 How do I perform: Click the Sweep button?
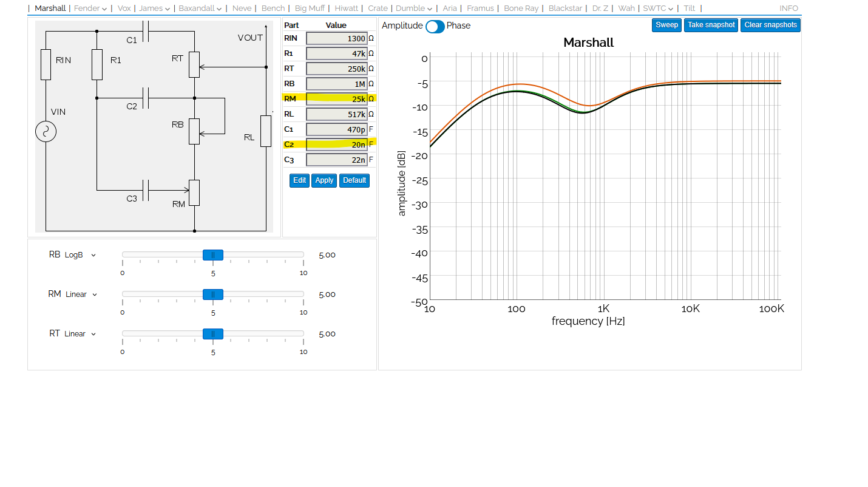(x=666, y=25)
